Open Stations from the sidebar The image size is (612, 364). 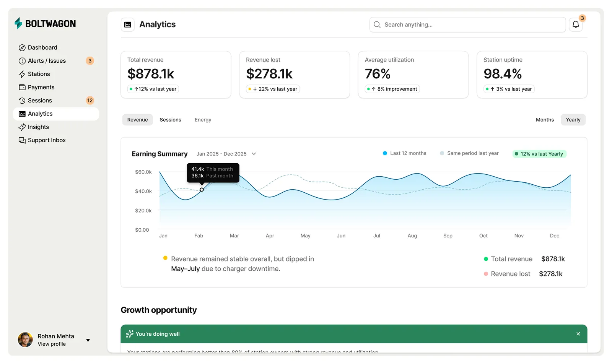point(56,74)
